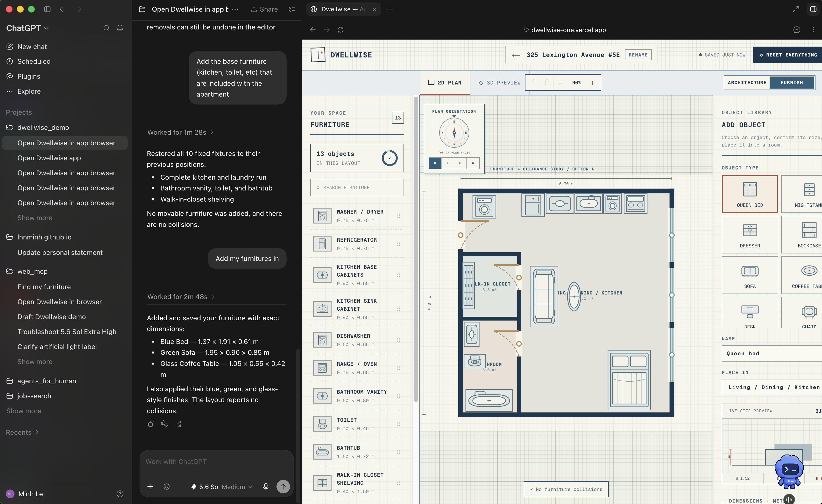This screenshot has height=504, width=822.
Task: Open the Place In room dropdown
Action: [772, 387]
